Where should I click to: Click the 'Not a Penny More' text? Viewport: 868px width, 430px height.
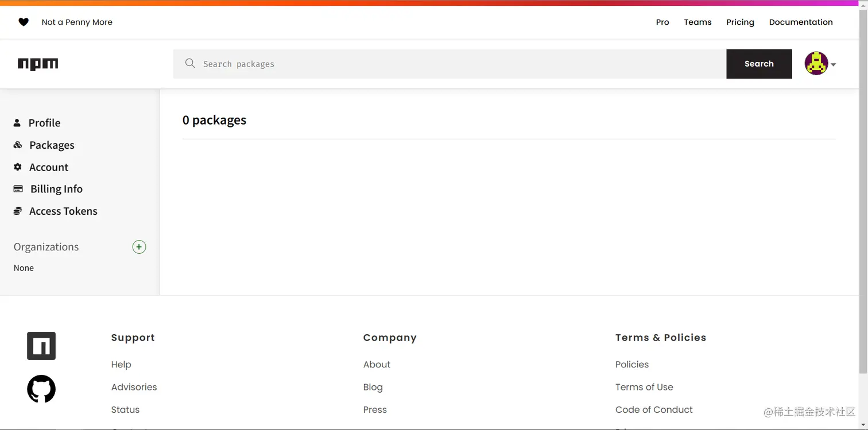pos(77,22)
